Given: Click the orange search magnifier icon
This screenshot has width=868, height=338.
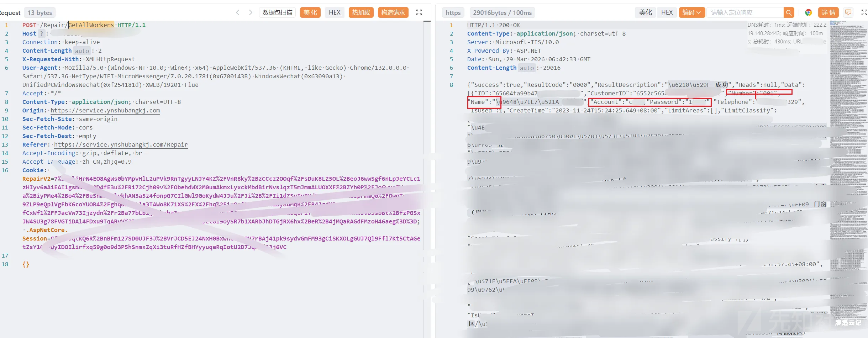Looking at the screenshot, I should tap(789, 12).
